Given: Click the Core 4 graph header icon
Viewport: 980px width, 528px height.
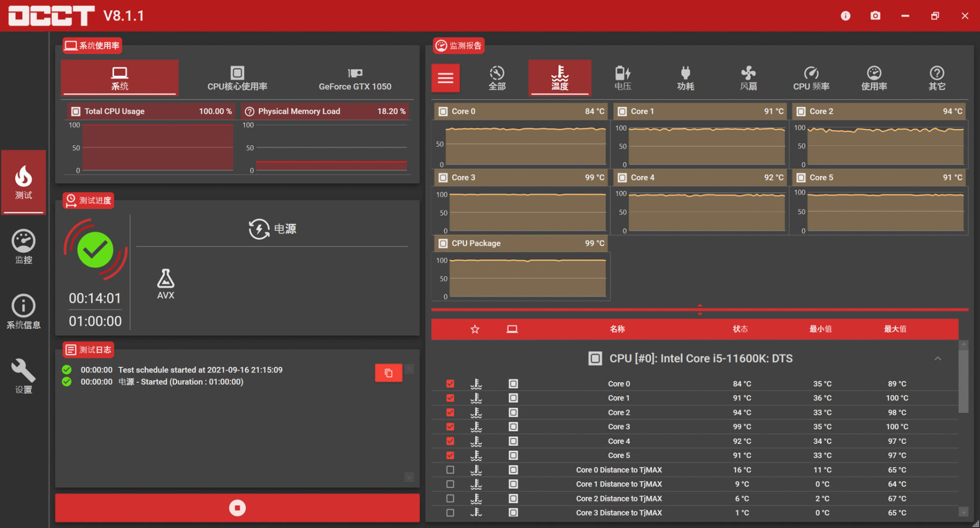Looking at the screenshot, I should 622,178.
